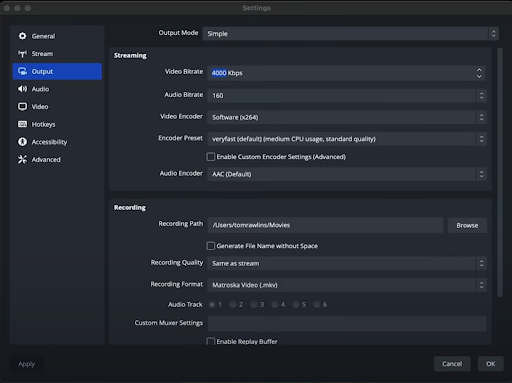Click the Video display icon
512x383 pixels.
22,107
